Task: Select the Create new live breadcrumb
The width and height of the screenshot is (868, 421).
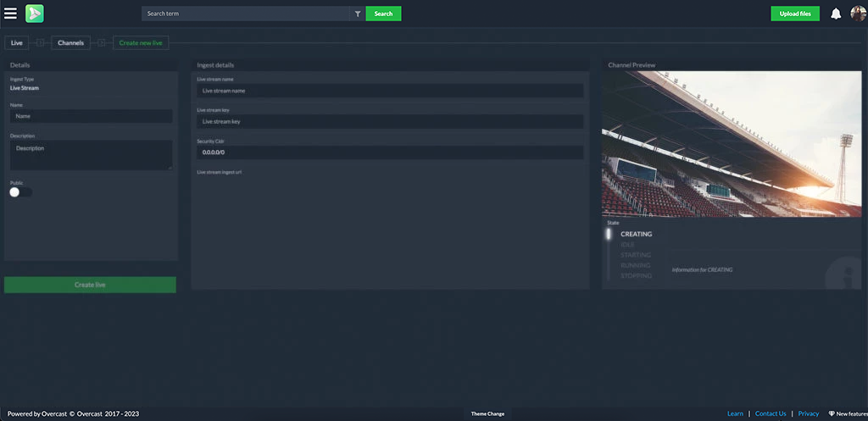Action: [141, 42]
